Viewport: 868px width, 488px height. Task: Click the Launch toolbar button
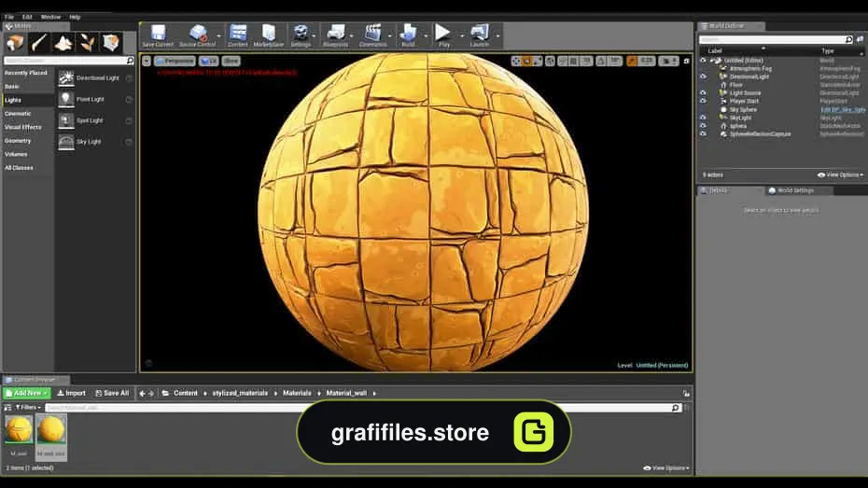(480, 36)
